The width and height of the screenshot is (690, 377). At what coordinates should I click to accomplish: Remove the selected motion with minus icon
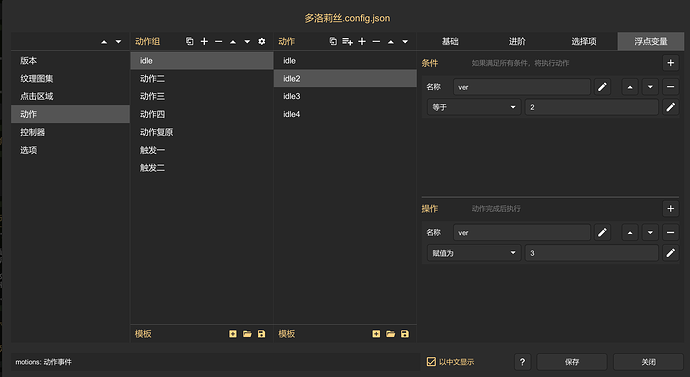(x=376, y=41)
